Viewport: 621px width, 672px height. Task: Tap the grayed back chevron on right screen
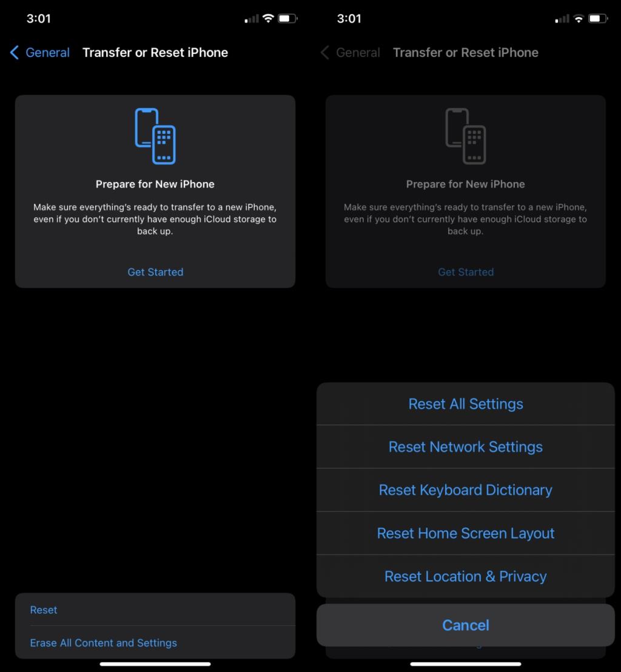pyautogui.click(x=324, y=53)
